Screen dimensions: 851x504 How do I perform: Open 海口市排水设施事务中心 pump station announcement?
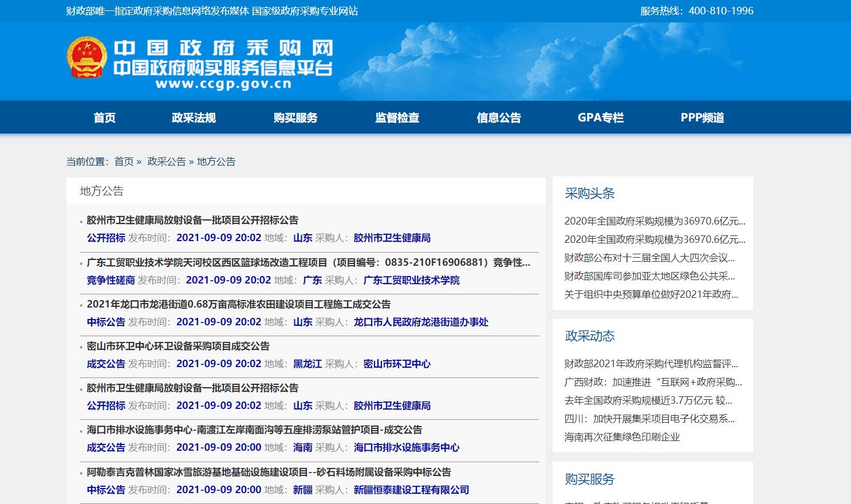click(x=254, y=430)
